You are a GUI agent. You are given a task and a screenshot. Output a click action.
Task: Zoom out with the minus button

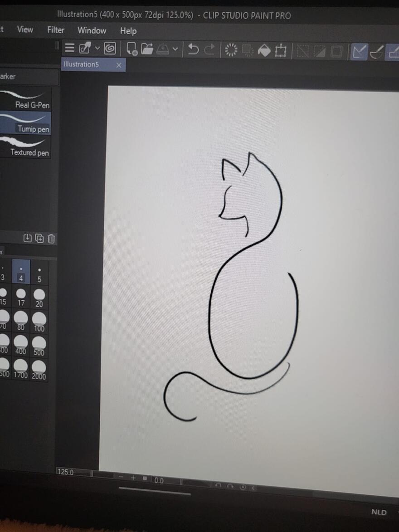(121, 477)
